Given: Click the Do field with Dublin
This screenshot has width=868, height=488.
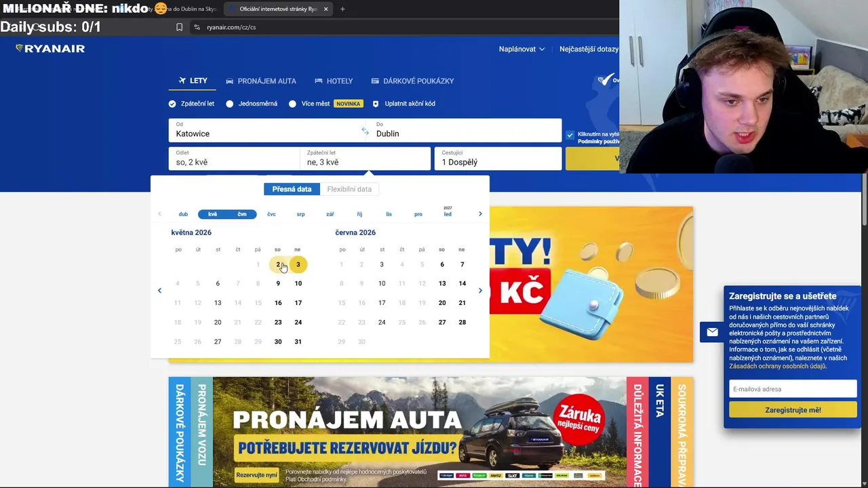Looking at the screenshot, I should (x=465, y=131).
